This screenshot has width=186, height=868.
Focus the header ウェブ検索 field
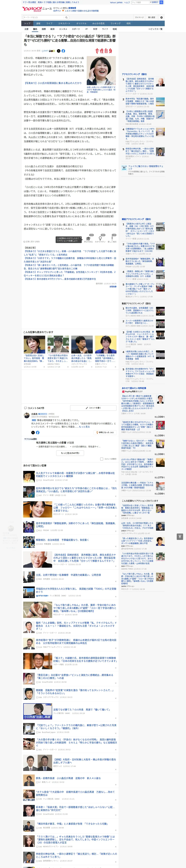point(140,2)
